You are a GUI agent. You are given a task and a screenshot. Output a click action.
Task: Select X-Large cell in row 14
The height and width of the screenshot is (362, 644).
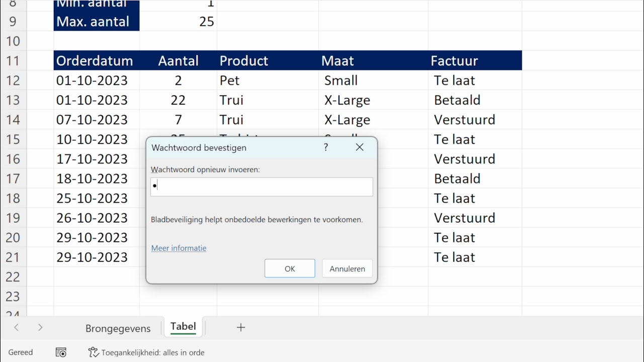point(373,120)
